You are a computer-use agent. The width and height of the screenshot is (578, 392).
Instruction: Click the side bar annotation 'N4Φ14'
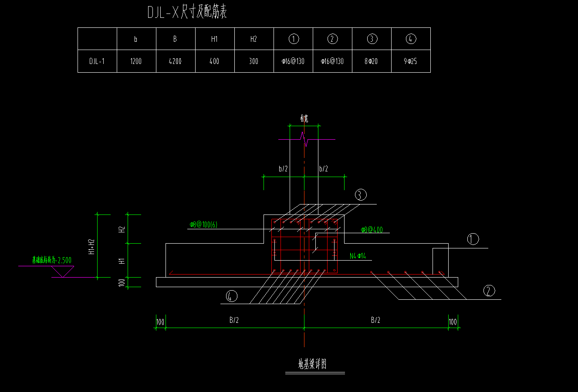(358, 256)
